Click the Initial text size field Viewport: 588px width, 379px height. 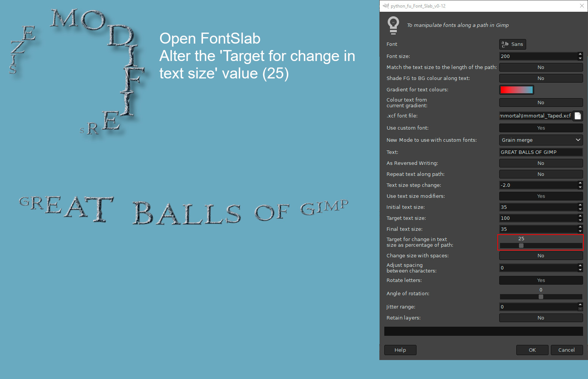[x=538, y=207]
